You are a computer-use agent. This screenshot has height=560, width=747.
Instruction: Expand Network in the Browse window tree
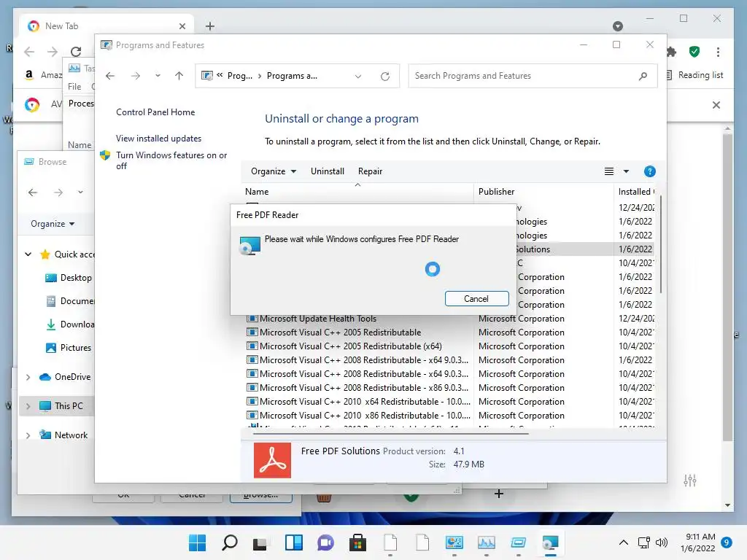pos(28,435)
